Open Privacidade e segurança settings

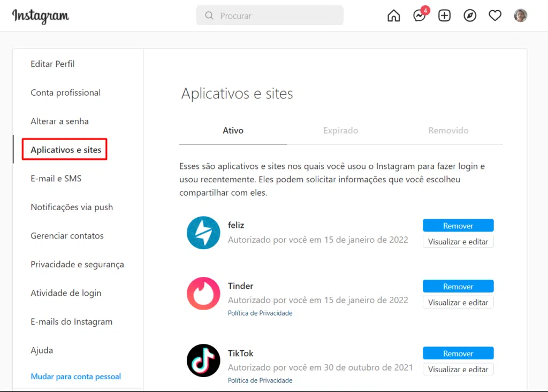click(77, 264)
